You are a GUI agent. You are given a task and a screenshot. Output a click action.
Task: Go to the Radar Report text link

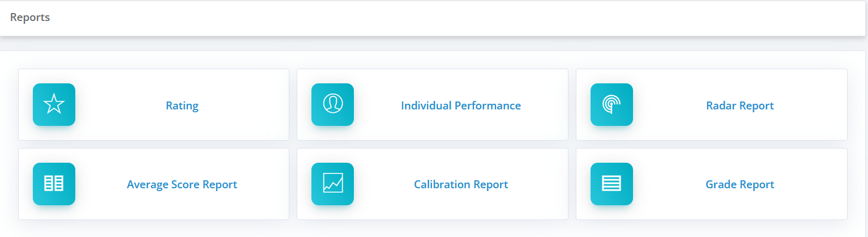(x=740, y=105)
